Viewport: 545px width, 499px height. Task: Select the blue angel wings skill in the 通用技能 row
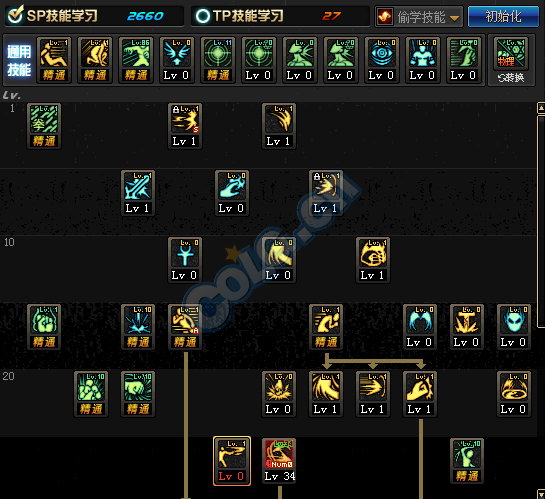pos(177,60)
